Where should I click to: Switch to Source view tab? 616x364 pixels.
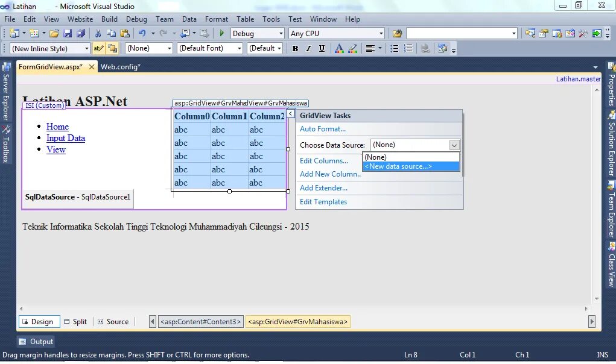(113, 322)
